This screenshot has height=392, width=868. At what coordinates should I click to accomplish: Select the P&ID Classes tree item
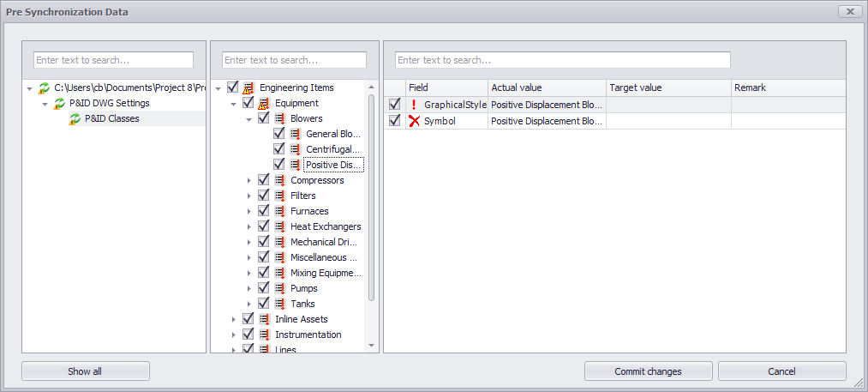[112, 118]
